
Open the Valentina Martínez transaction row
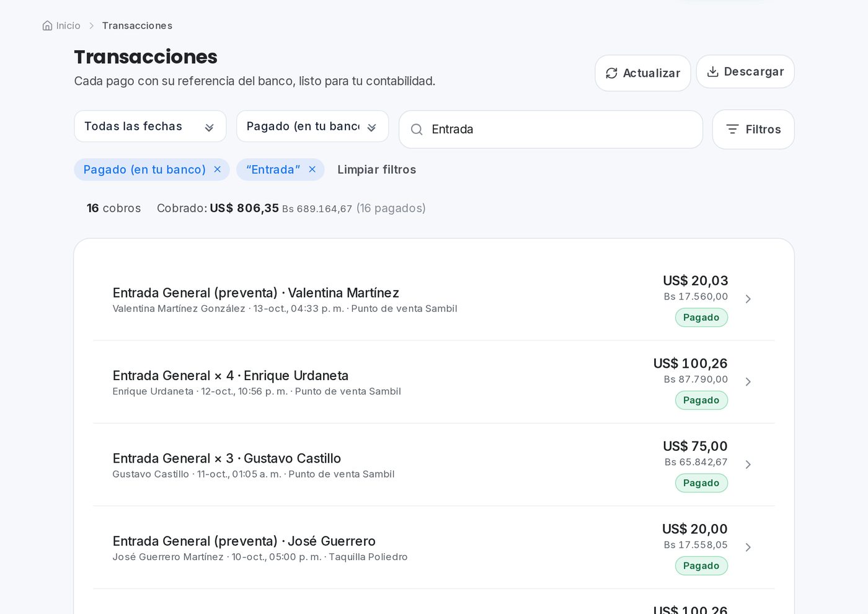click(x=434, y=299)
